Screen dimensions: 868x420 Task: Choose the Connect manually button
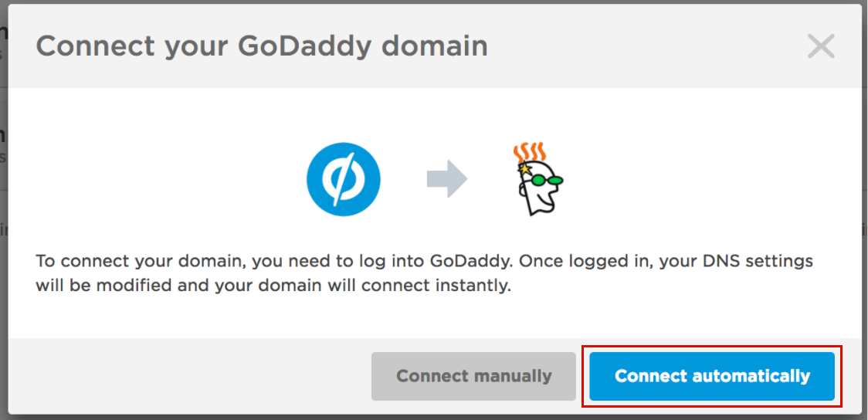point(474,376)
